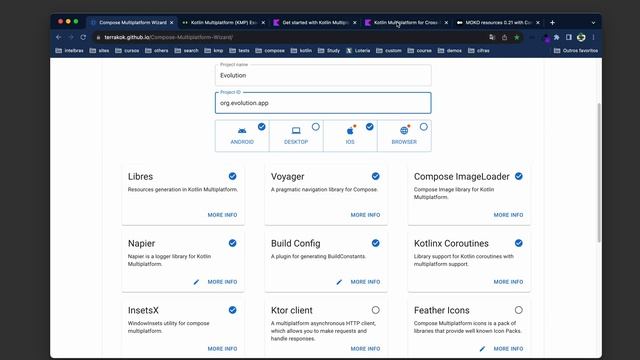Open MORE INFO for Libres
This screenshot has height=360, width=640.
click(222, 215)
